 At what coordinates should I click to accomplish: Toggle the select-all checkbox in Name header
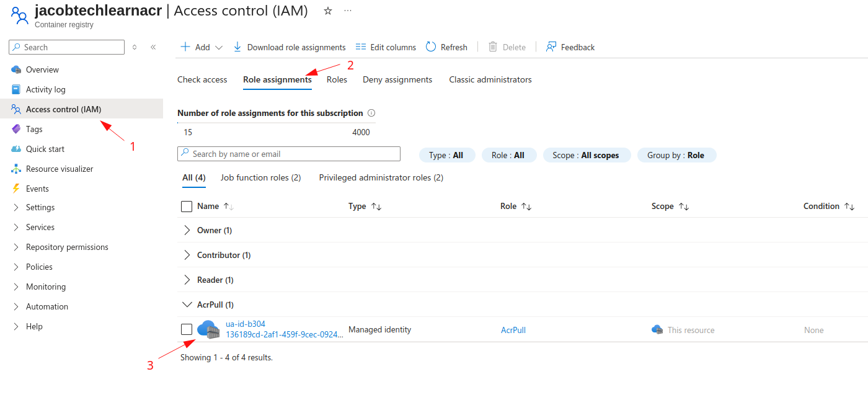(187, 207)
